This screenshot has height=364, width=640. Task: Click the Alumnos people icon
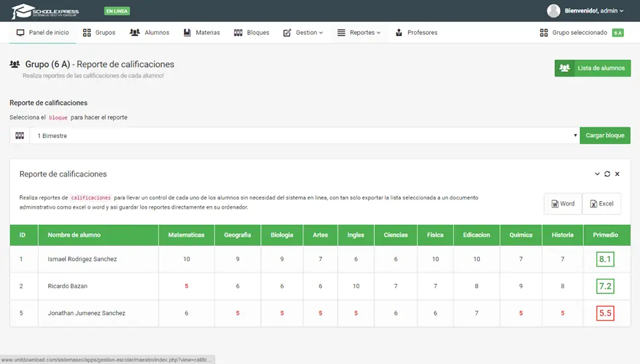(x=135, y=32)
